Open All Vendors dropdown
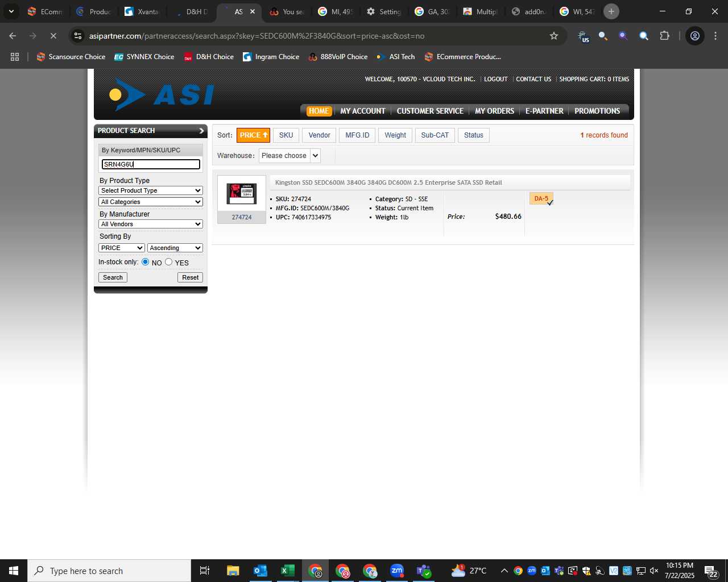Viewport: 728px width, 582px height. 151,224
